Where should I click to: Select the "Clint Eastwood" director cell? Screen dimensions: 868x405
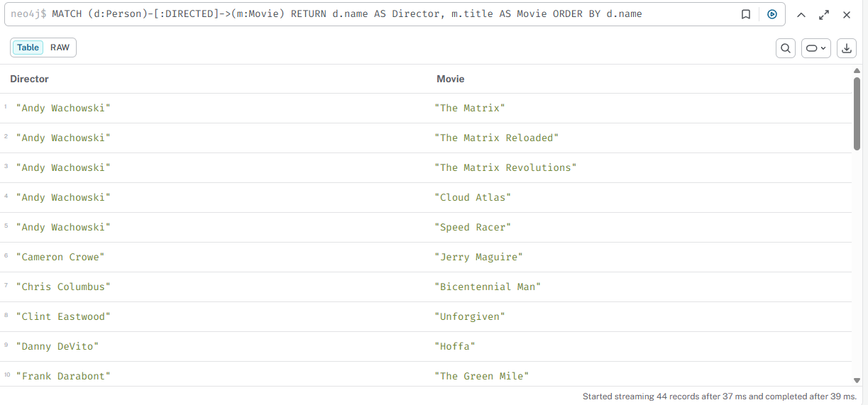point(63,316)
